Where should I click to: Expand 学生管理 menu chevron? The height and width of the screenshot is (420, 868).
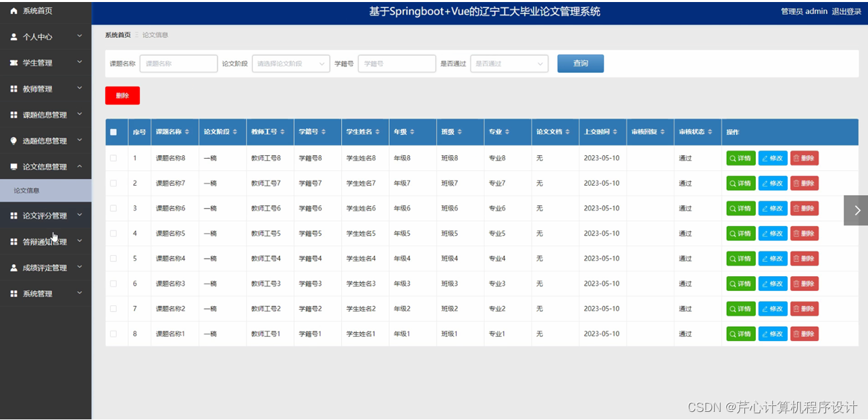pos(80,62)
